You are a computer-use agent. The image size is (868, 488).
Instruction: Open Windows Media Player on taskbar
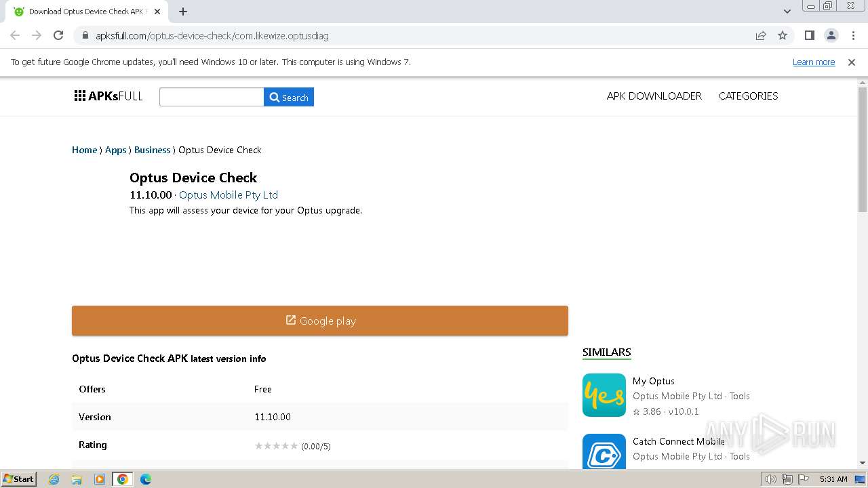(100, 479)
